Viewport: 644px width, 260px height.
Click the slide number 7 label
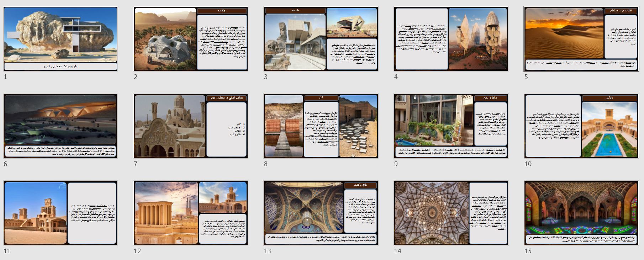[136, 164]
